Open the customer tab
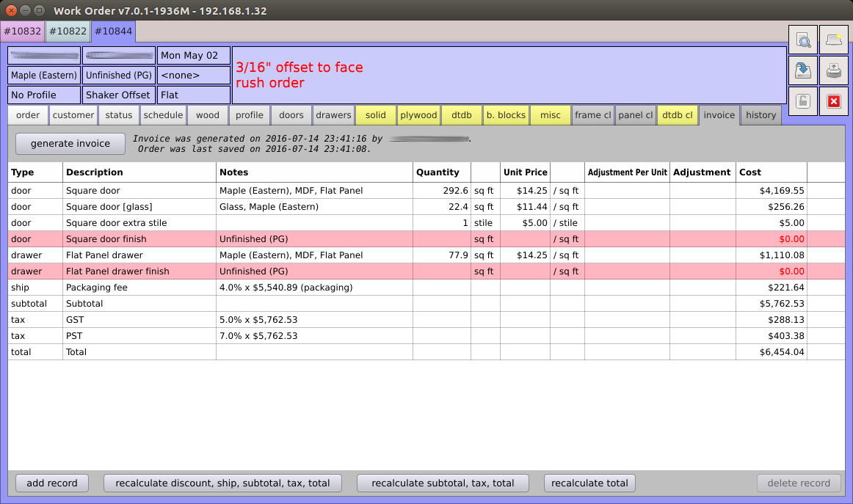 point(73,115)
